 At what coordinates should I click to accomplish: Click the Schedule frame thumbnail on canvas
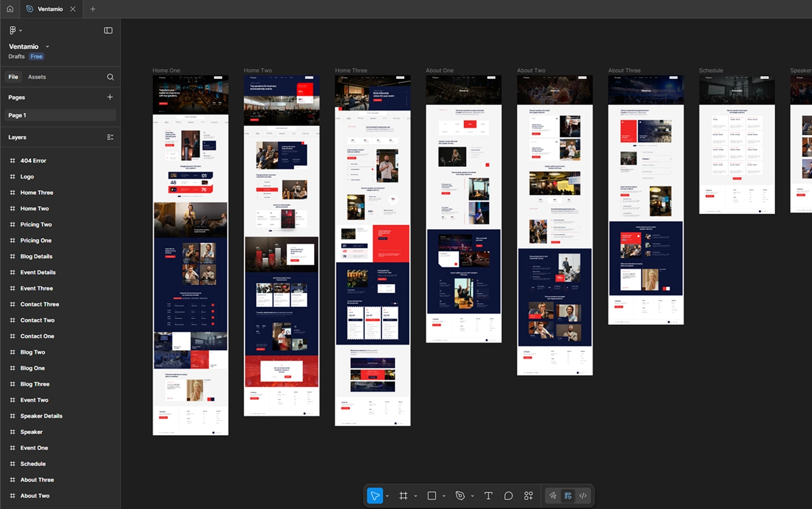click(x=737, y=145)
